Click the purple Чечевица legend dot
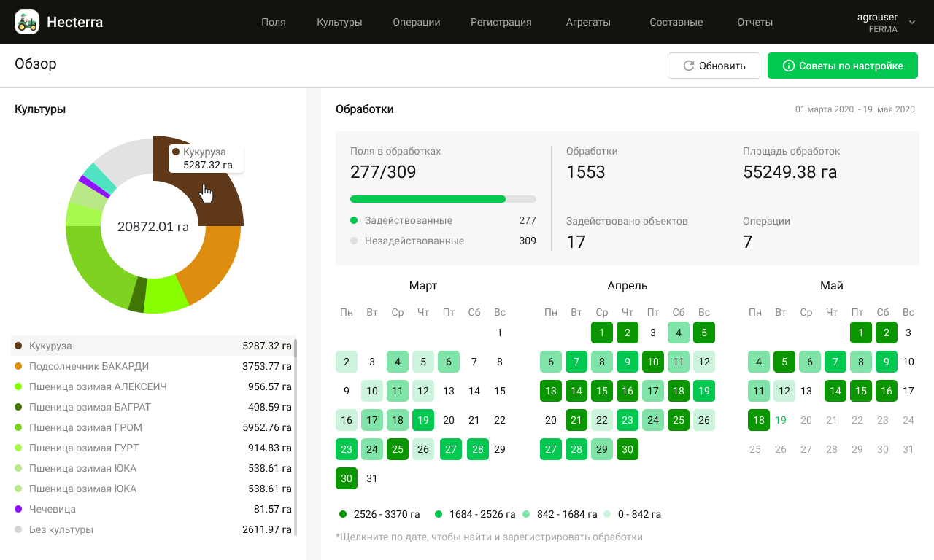This screenshot has width=934, height=560. (x=18, y=509)
